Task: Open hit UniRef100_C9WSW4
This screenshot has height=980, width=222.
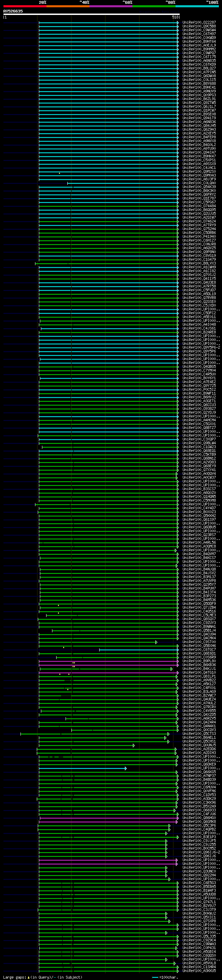Action: pos(199,30)
